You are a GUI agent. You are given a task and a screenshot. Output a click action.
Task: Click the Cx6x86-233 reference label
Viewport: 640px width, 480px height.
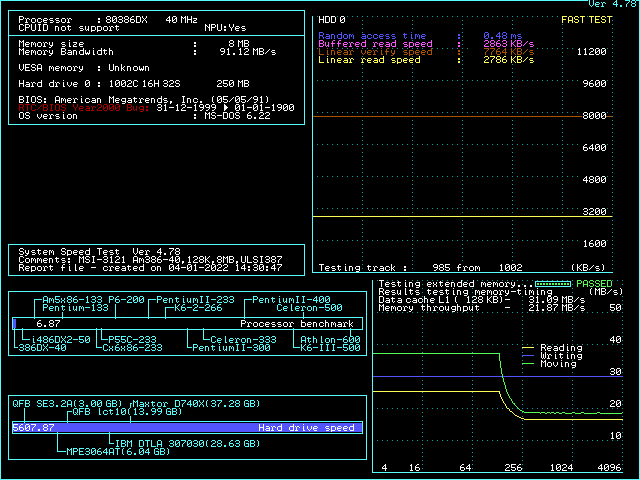coord(132,348)
